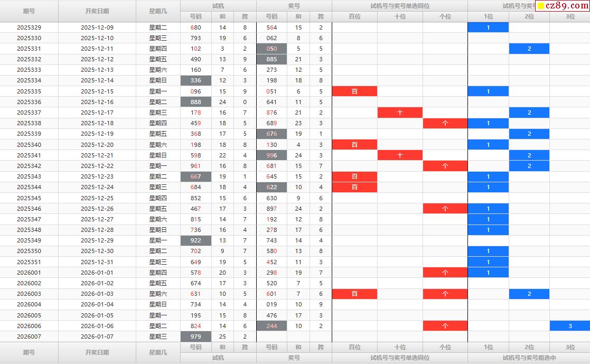Image resolution: width=590 pixels, height=364 pixels.
Task: Select the gray highlighted test number 922
Action: pyautogui.click(x=195, y=240)
